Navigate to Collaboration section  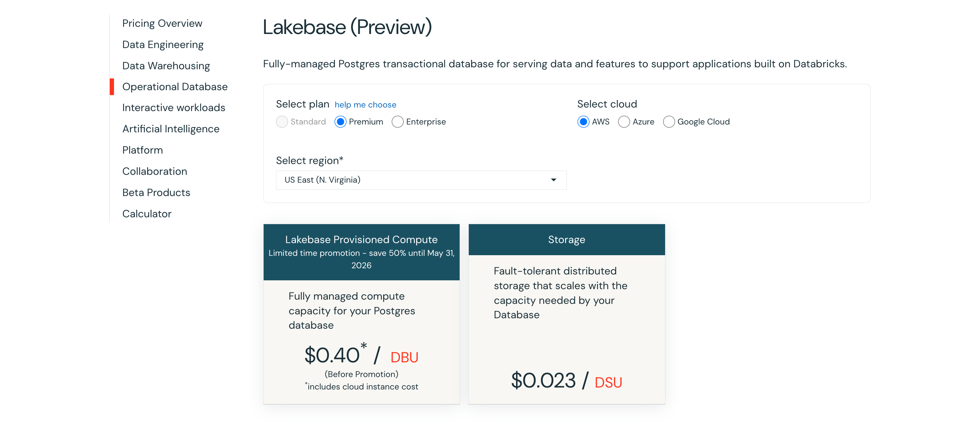(155, 171)
